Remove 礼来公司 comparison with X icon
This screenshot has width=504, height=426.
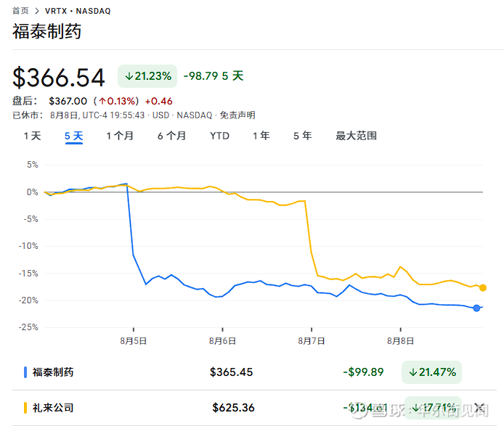tap(480, 408)
